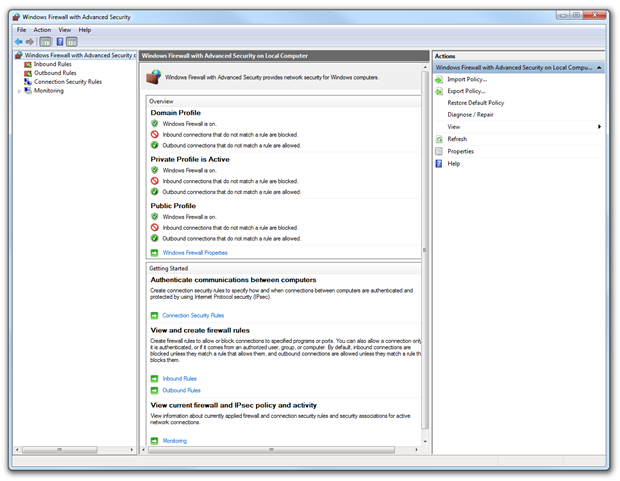Click the Private Profile is Active heading
This screenshot has height=481, width=620.
190,159
